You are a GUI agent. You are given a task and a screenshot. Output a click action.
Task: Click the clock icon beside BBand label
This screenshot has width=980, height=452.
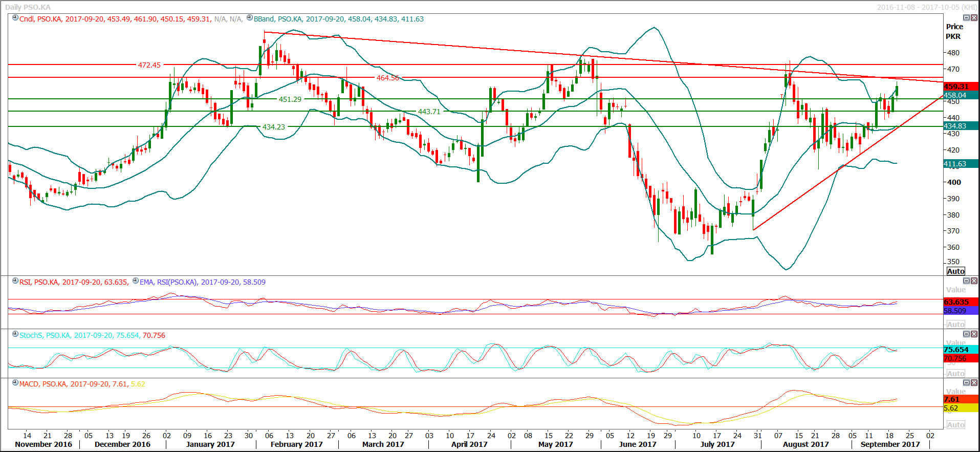(250, 18)
